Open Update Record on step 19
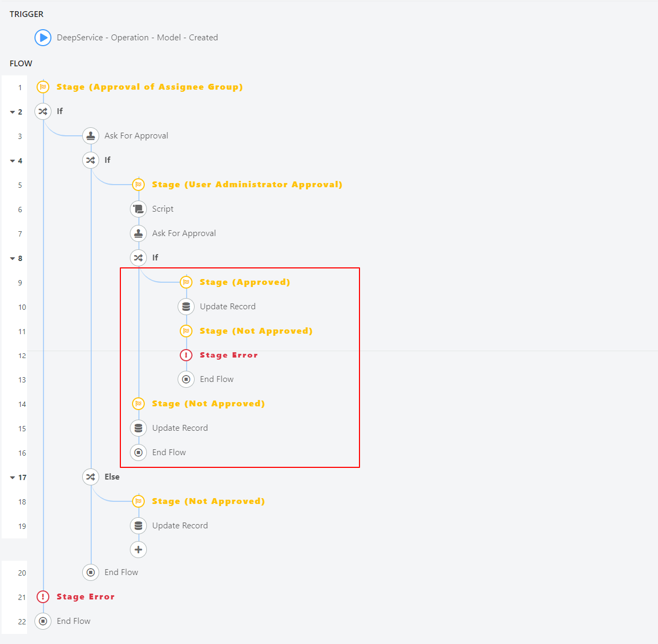 tap(180, 526)
